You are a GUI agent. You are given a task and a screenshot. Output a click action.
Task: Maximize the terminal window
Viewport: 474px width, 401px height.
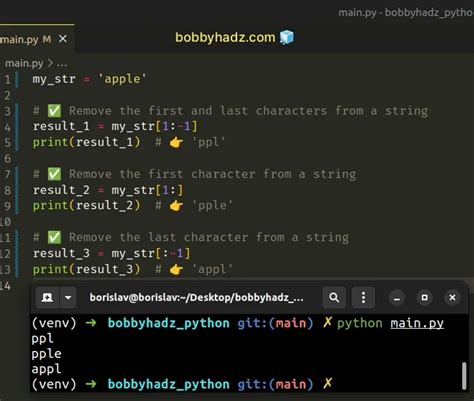pos(424,297)
